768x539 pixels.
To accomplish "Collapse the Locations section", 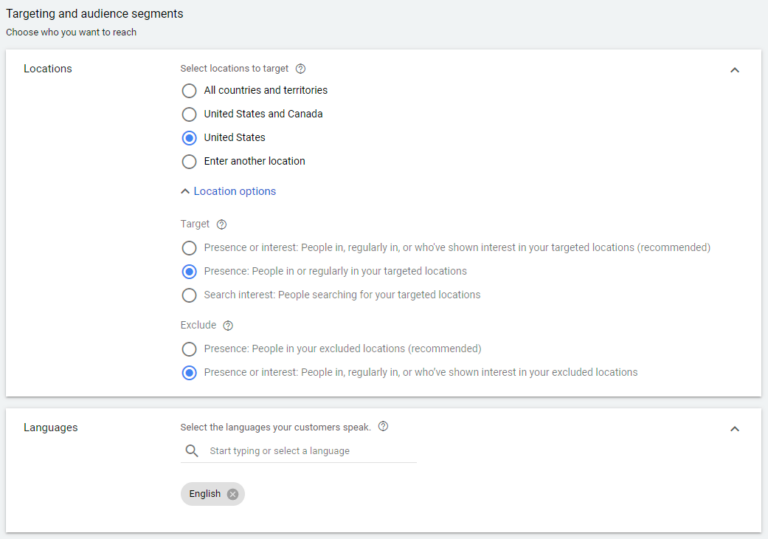I will (735, 70).
